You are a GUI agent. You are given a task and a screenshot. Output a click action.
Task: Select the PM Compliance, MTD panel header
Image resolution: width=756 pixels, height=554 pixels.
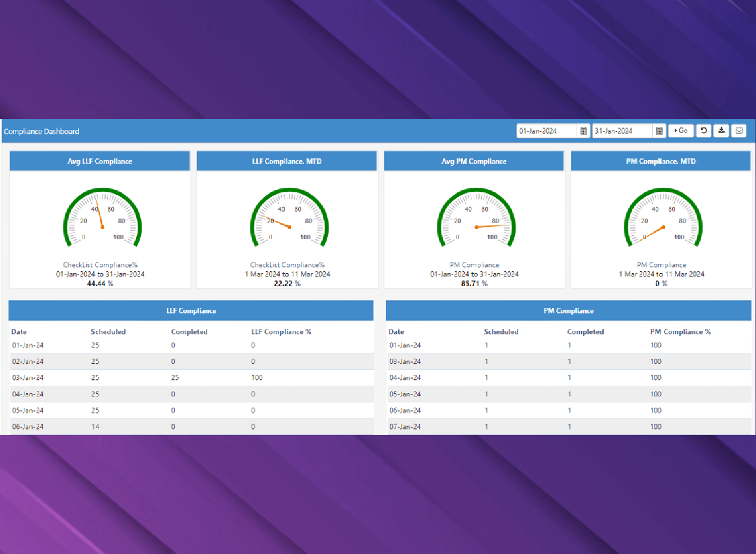[661, 161]
